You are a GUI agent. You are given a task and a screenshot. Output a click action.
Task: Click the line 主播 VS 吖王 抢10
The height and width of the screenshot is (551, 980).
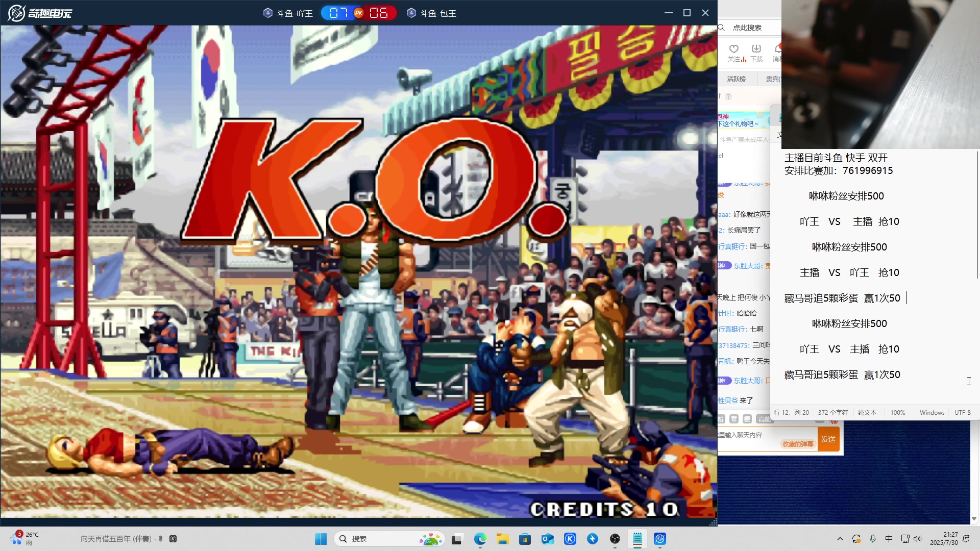(x=849, y=273)
